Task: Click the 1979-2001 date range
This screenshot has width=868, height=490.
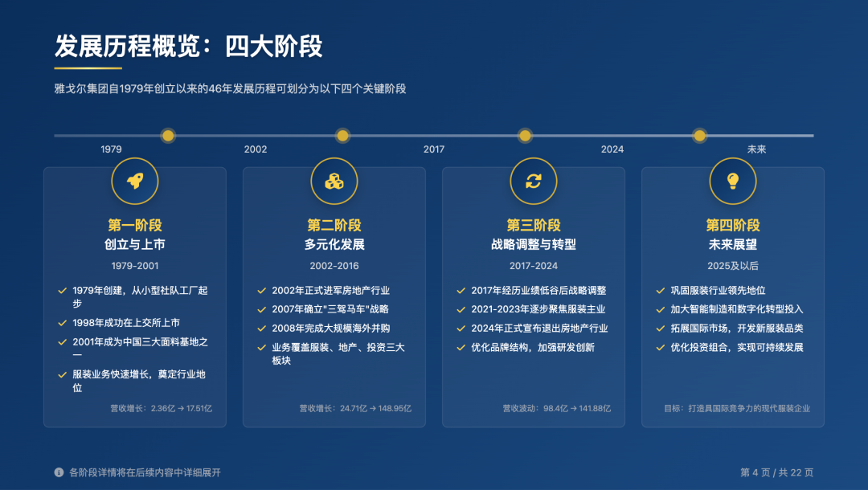Action: pos(135,266)
